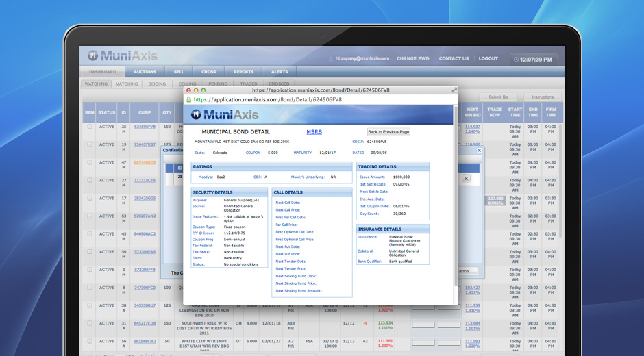Switch to the WATCHING sub-tab
Screen dimensions: 644x356
(x=96, y=84)
